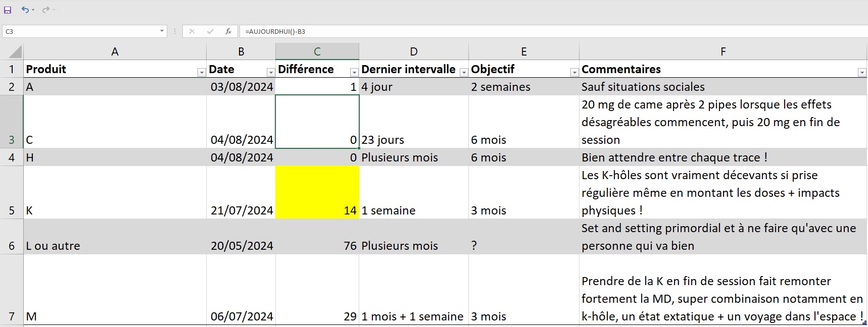868x327 pixels.
Task: Open the Undo history dropdown arrow
Action: [x=33, y=10]
